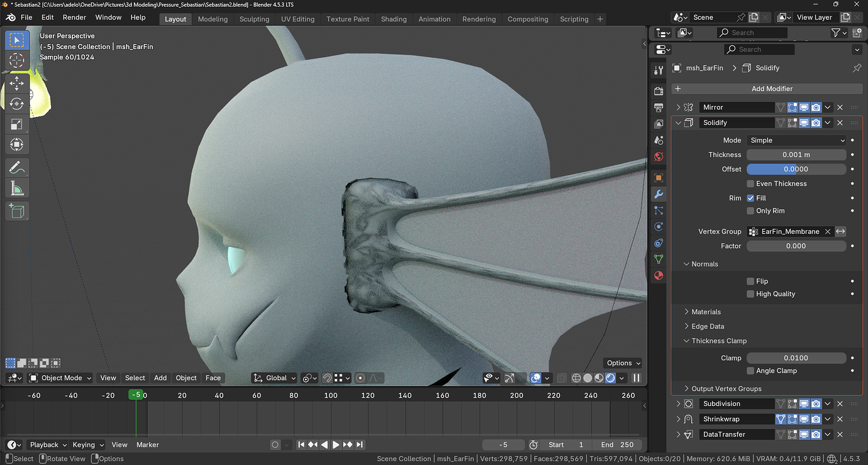Open the Object Data properties tab
This screenshot has height=465, width=868.
[x=659, y=259]
